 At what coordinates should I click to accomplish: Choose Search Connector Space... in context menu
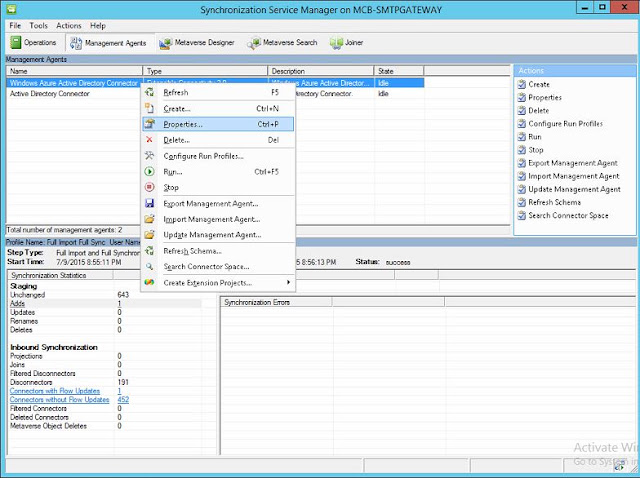[218, 267]
